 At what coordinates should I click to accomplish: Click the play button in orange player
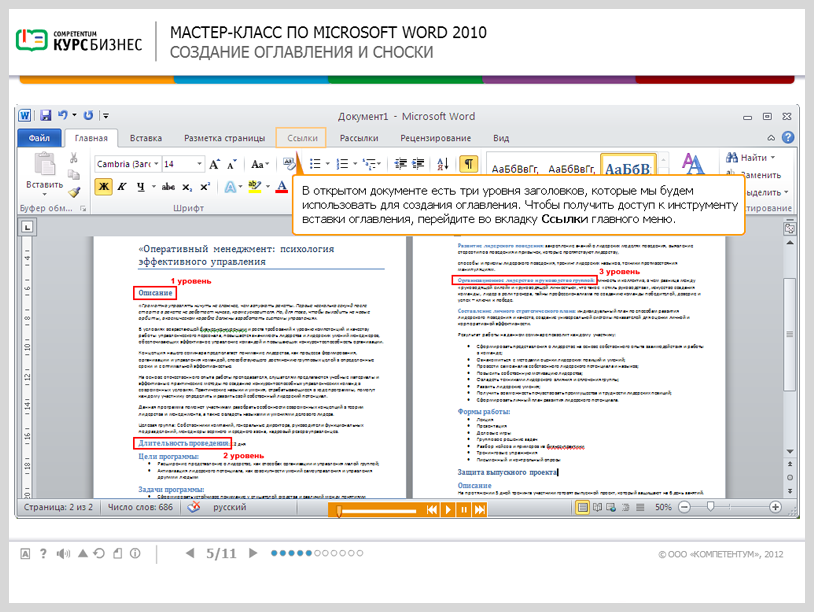pos(448,510)
